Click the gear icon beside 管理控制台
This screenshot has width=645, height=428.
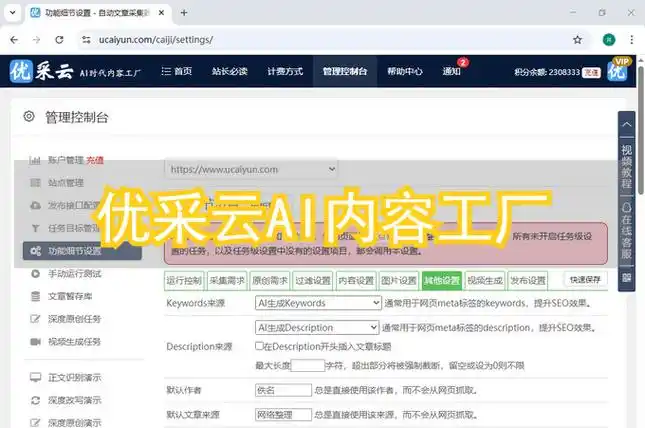(x=29, y=116)
